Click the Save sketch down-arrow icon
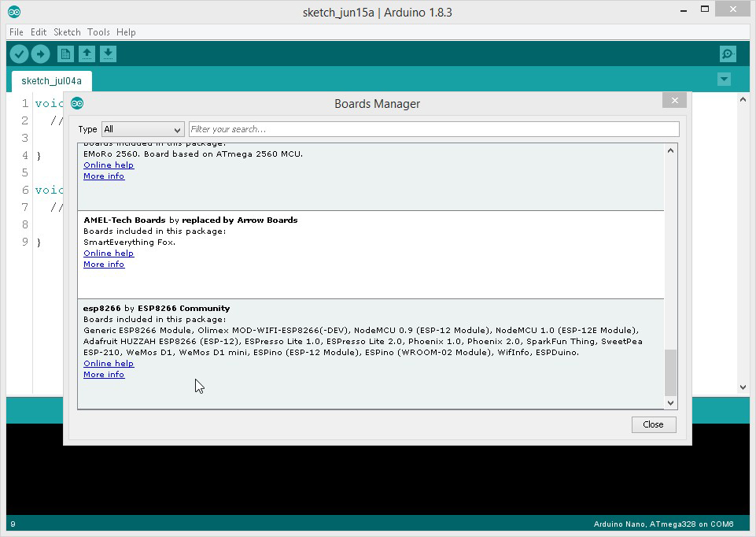756x537 pixels. coord(109,54)
